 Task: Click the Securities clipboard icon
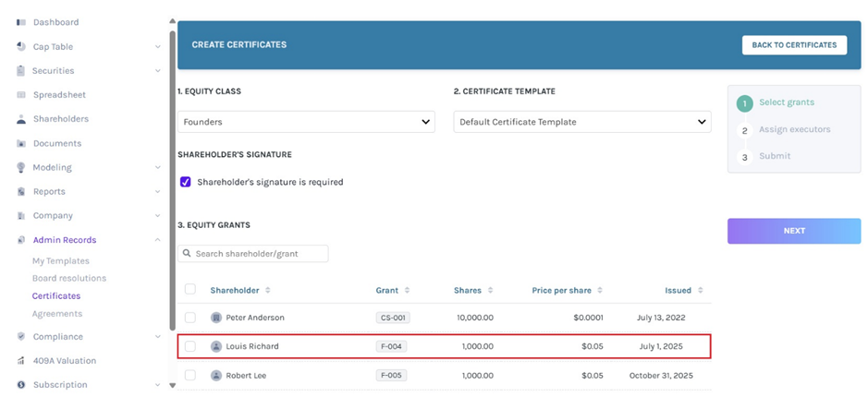20,71
